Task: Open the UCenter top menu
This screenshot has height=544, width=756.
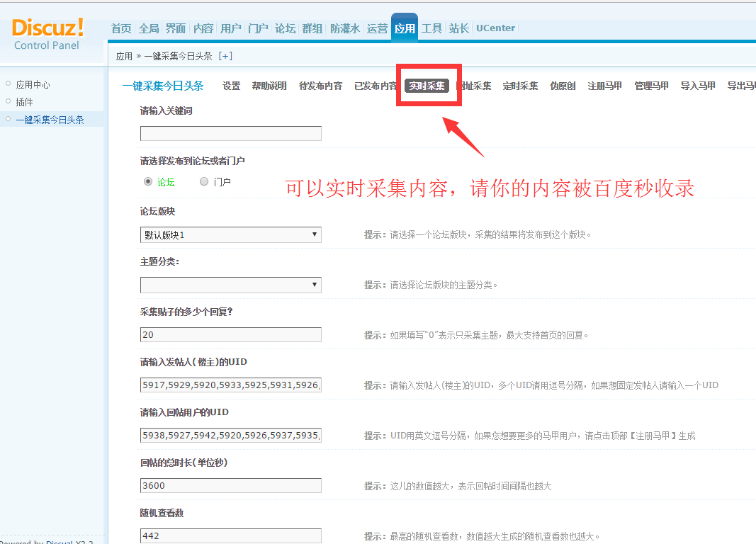Action: tap(496, 28)
